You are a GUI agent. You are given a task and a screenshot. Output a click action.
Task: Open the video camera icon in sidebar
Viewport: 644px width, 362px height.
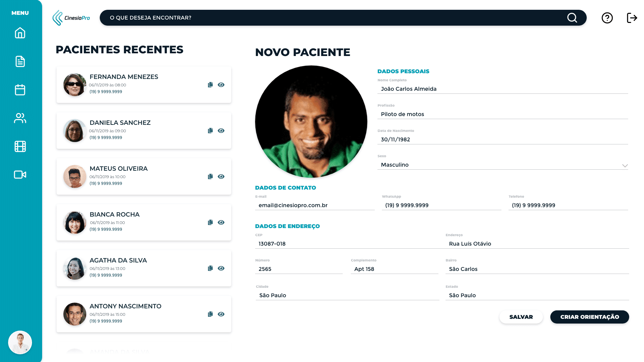(x=20, y=174)
